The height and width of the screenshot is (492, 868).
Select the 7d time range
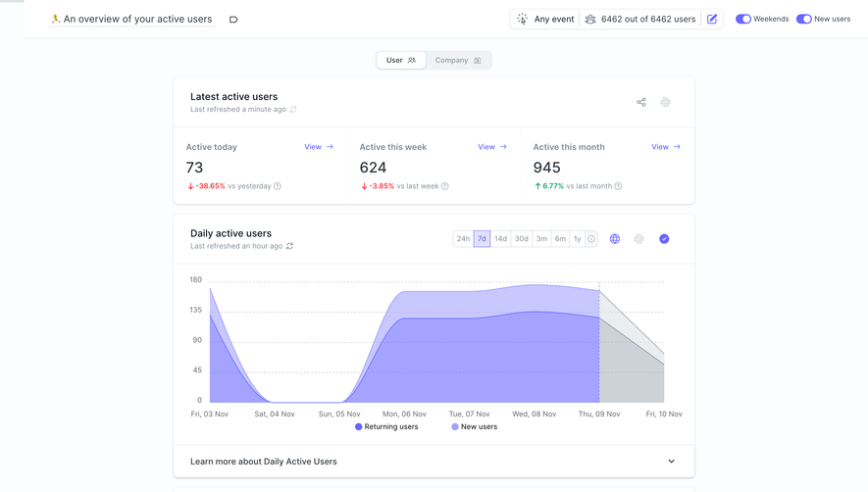[482, 239]
